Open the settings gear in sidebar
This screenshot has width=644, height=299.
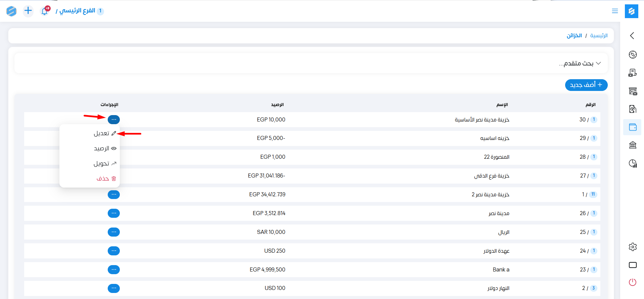pyautogui.click(x=633, y=247)
